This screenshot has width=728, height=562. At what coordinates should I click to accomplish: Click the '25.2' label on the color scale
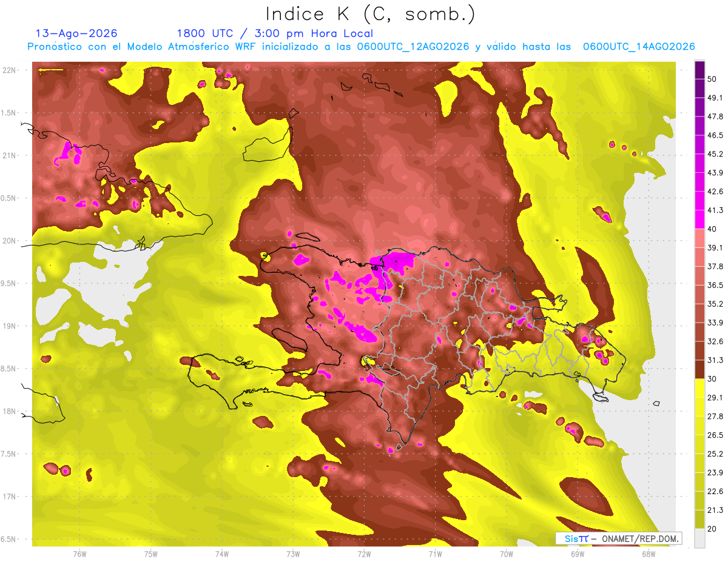(715, 453)
